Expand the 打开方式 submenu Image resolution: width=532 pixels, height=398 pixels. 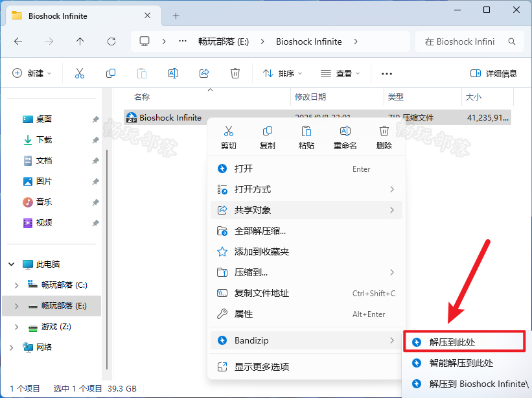tap(306, 189)
